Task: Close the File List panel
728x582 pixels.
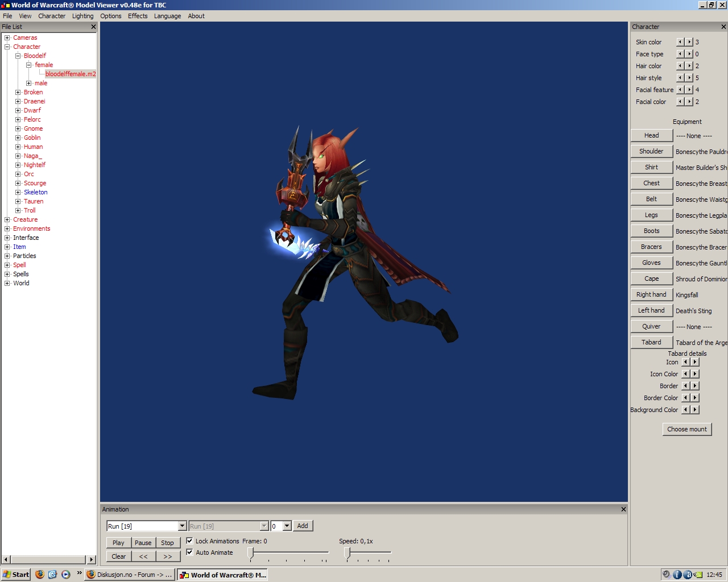Action: [93, 27]
